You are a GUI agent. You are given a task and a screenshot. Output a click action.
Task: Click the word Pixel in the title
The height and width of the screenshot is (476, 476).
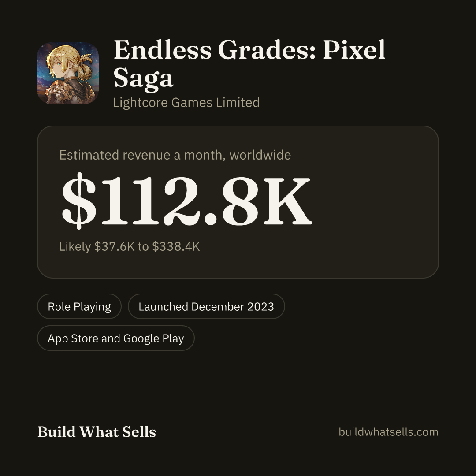pos(354,49)
